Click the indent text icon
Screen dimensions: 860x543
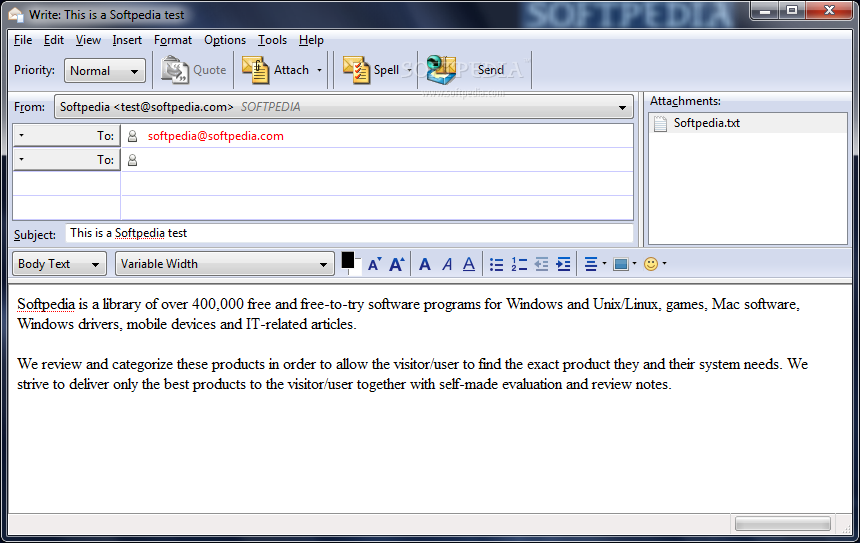(x=563, y=264)
